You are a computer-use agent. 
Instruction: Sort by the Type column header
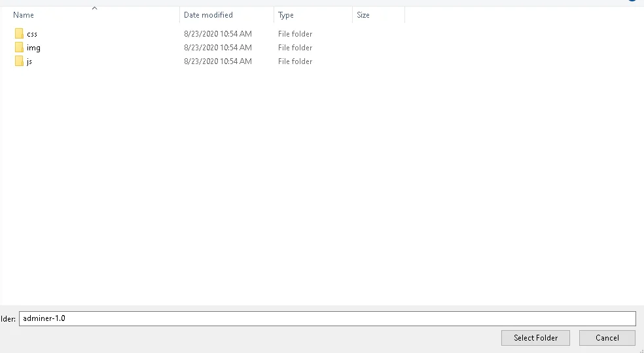(286, 15)
